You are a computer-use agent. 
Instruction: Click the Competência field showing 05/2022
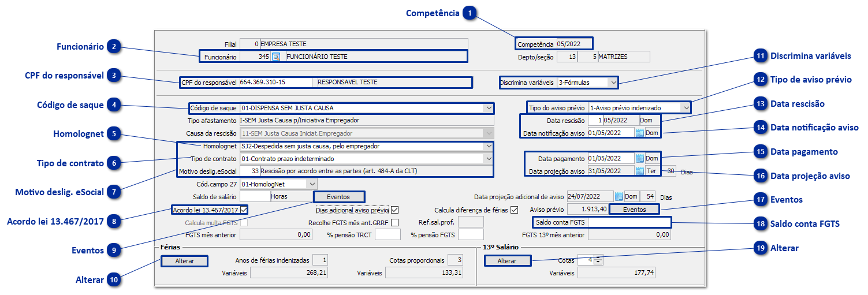click(574, 44)
